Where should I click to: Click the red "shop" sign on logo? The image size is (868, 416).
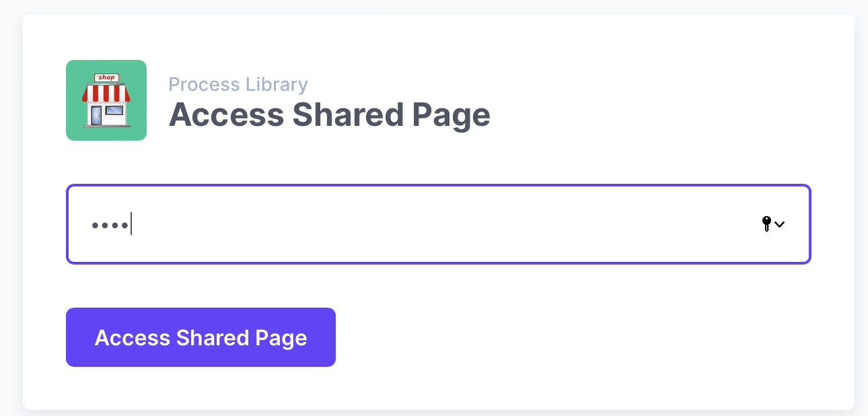coord(106,77)
